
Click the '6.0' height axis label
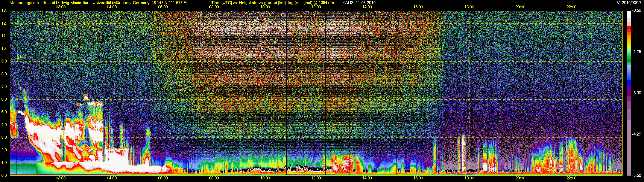[4, 99]
